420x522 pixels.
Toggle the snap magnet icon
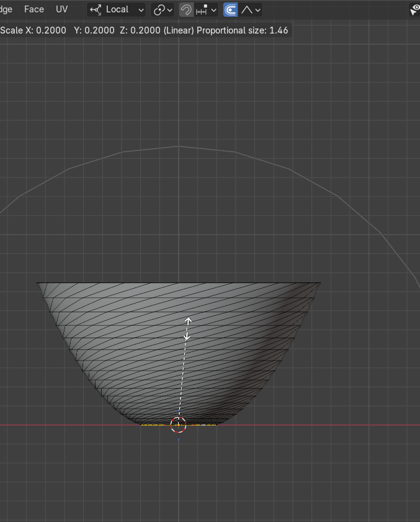pyautogui.click(x=186, y=10)
